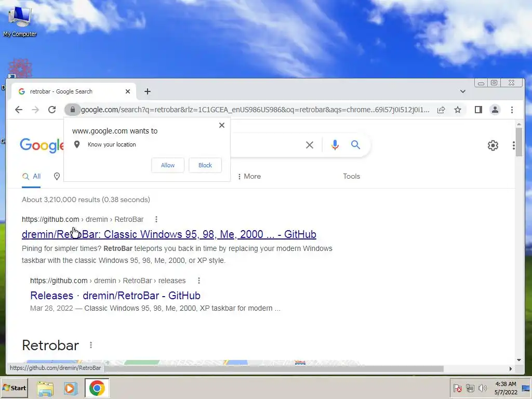Click the forward navigation arrow
This screenshot has width=532, height=399.
click(35, 110)
